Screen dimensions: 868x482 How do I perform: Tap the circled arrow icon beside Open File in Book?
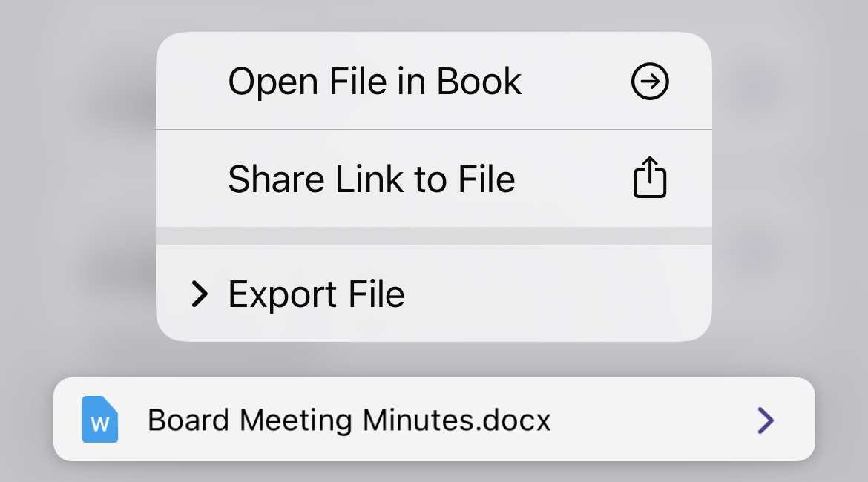[649, 82]
